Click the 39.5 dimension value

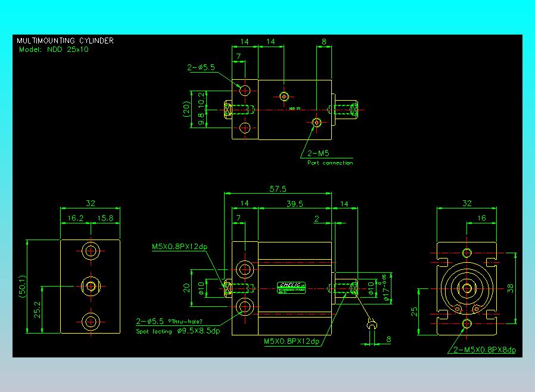294,203
